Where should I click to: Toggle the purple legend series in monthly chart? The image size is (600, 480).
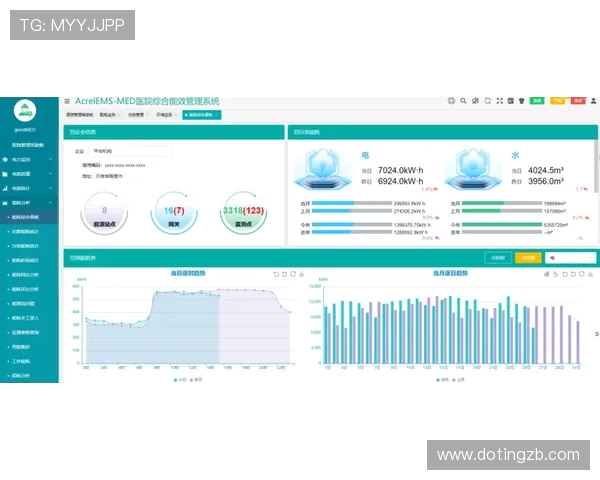[456, 380]
